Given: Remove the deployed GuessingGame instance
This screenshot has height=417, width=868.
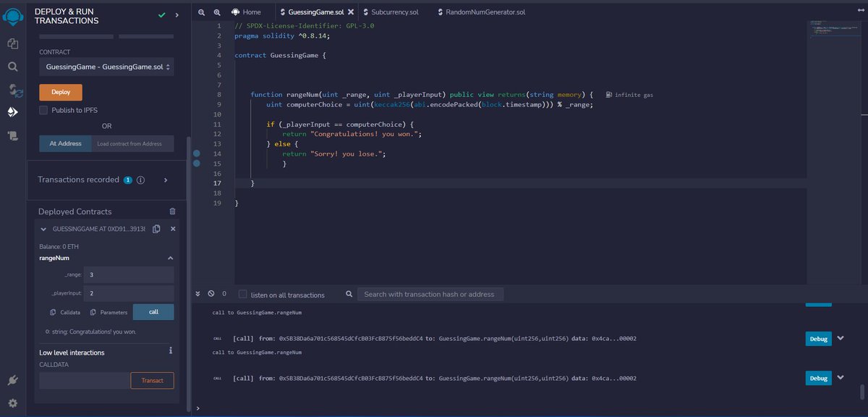Looking at the screenshot, I should coord(173,229).
